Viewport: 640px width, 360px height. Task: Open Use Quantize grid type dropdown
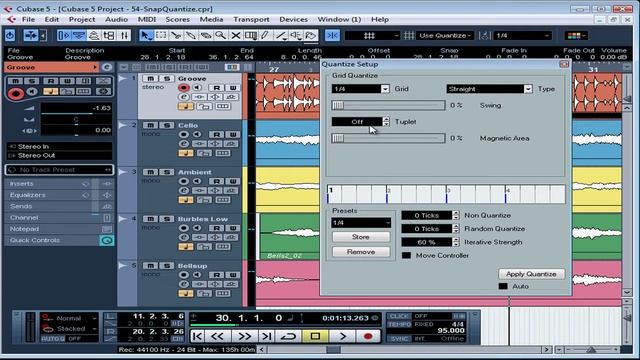tap(445, 36)
